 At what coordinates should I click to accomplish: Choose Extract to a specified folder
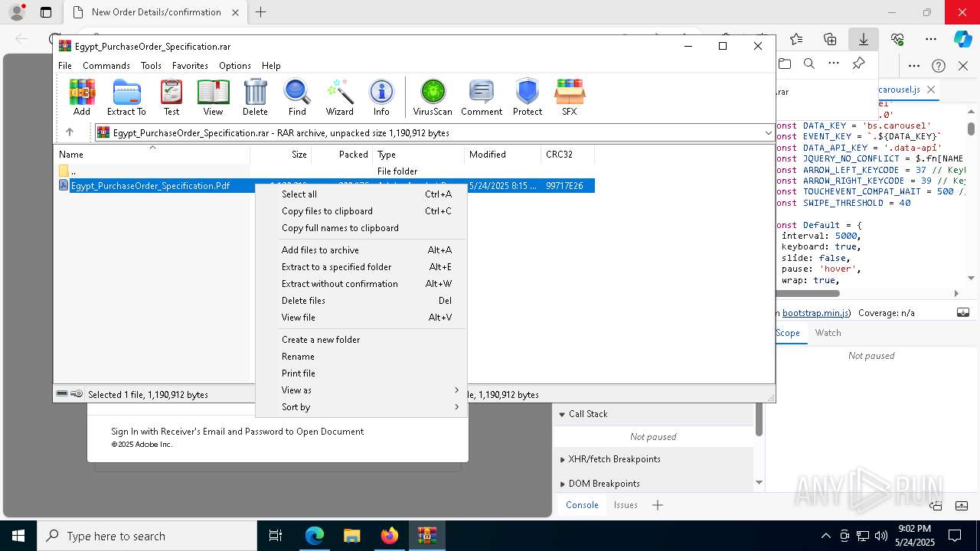[x=361, y=267]
